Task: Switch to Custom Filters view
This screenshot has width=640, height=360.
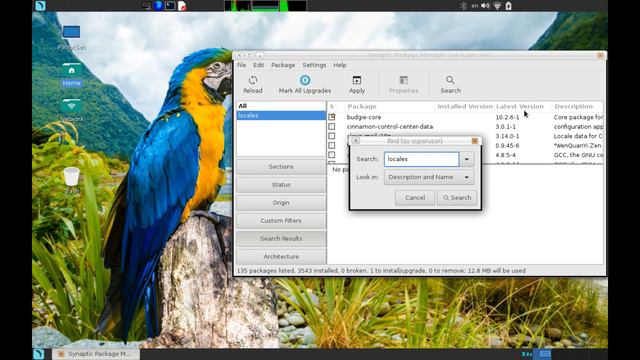Action: (x=281, y=220)
